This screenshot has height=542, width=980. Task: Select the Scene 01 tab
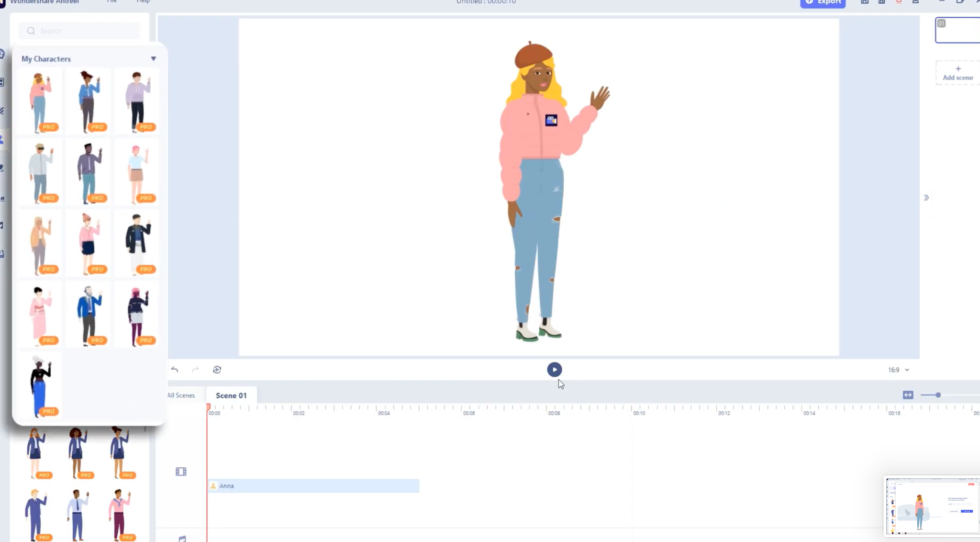tap(231, 395)
